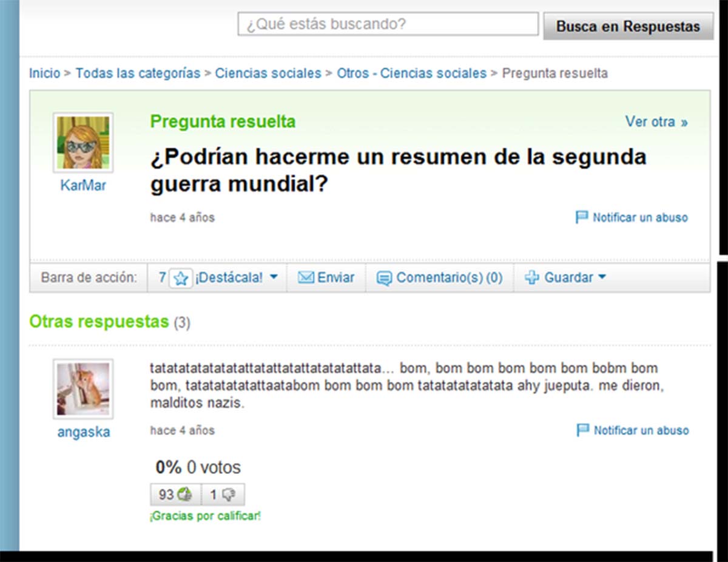Click the flag icon beside angaska's answer
This screenshot has height=562, width=728.
pos(582,430)
